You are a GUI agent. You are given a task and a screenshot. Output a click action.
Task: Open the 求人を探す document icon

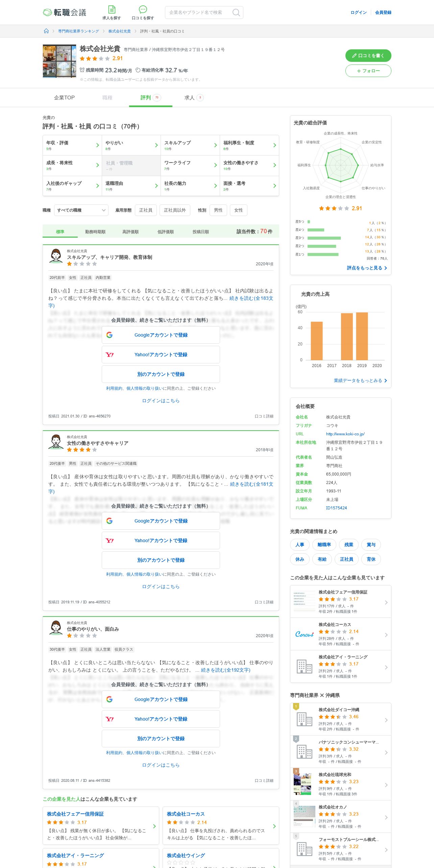(x=112, y=9)
